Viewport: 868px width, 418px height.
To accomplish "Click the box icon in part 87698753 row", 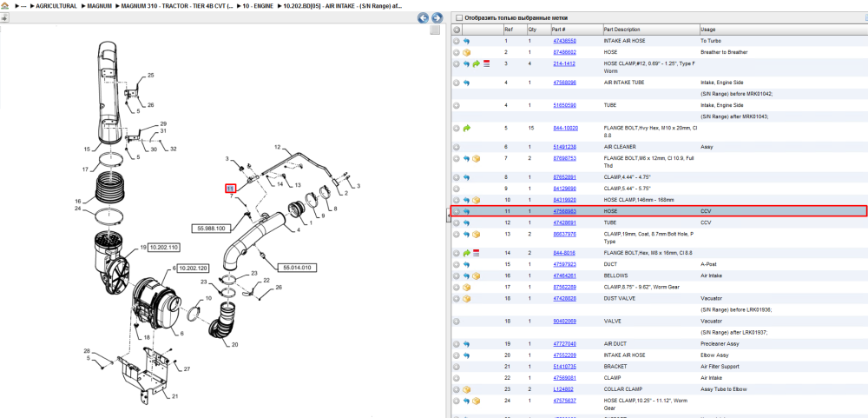I will pyautogui.click(x=476, y=158).
